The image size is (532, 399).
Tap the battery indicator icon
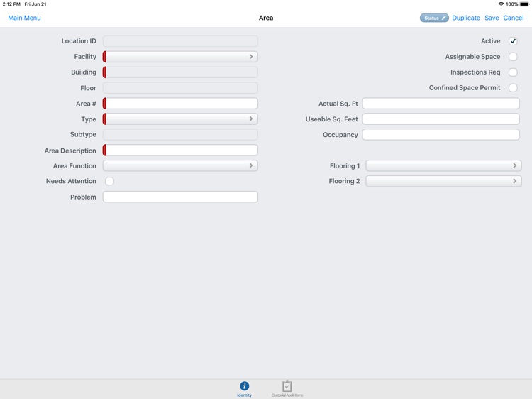pyautogui.click(x=524, y=4)
